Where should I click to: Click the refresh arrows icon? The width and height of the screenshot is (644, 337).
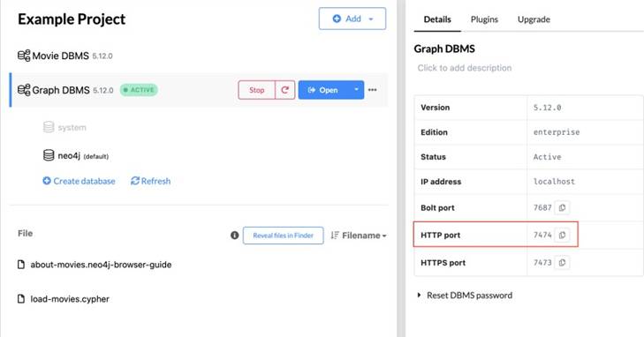tap(135, 181)
